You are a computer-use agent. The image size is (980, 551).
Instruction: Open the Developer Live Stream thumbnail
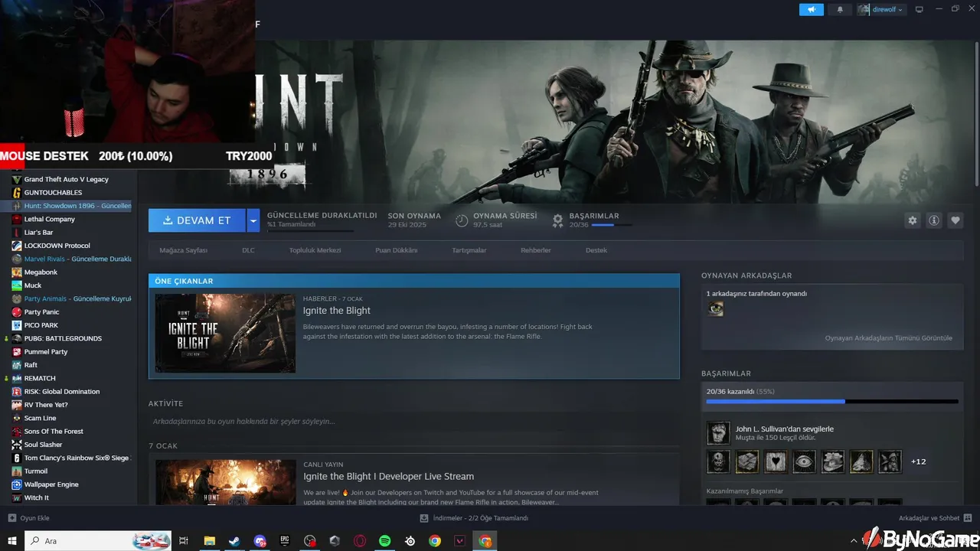pos(225,482)
